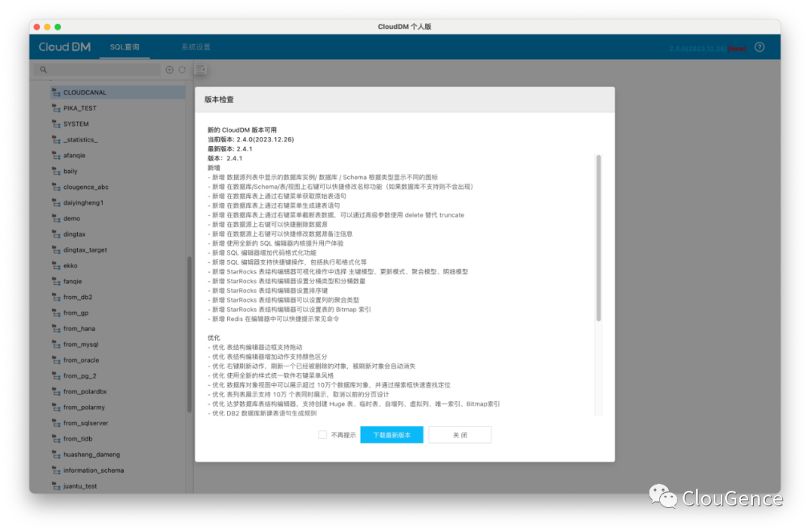810x532 pixels.
Task: Click the database tree scrollbar
Action: click(190, 334)
